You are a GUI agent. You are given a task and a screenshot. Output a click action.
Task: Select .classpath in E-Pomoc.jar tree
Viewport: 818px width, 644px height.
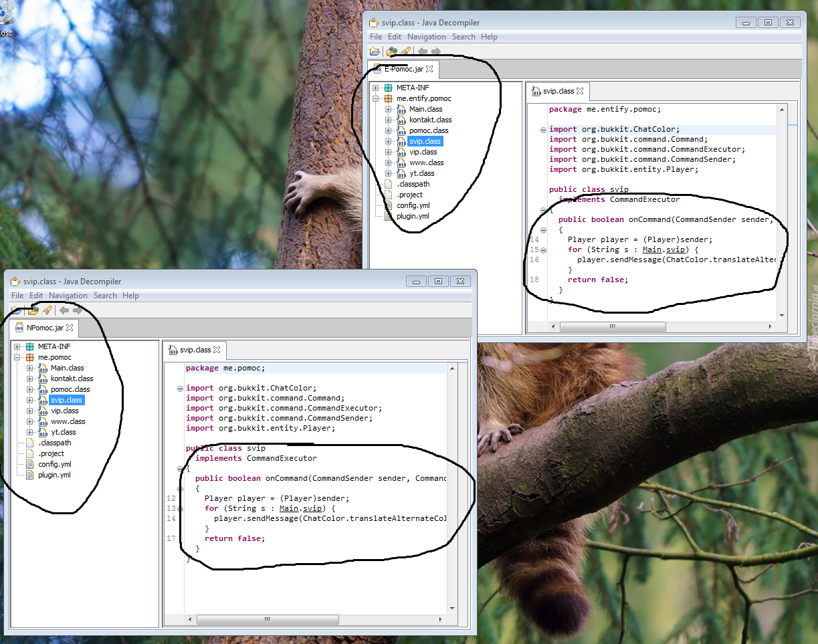413,184
